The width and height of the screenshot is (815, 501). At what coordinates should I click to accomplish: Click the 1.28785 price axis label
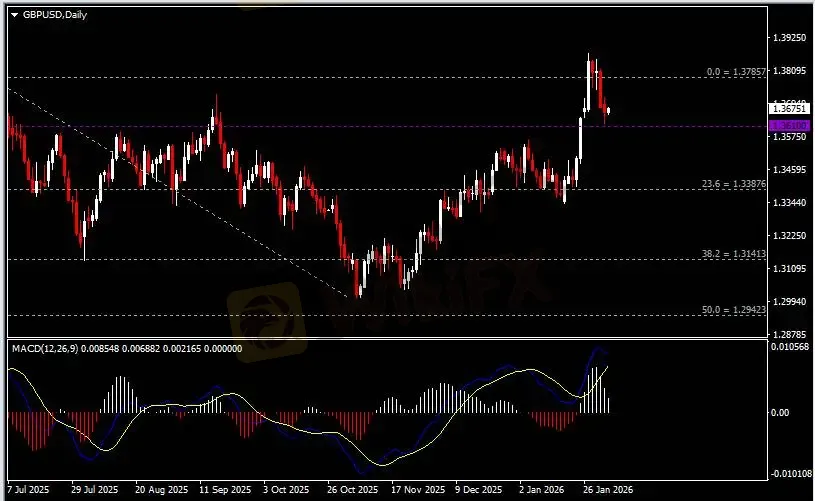pos(790,334)
